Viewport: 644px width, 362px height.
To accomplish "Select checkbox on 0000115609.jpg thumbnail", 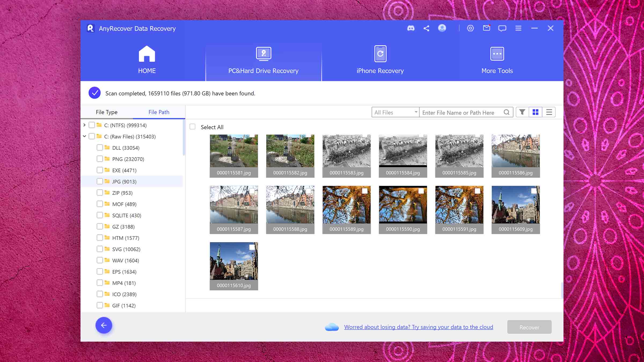I will tap(534, 191).
